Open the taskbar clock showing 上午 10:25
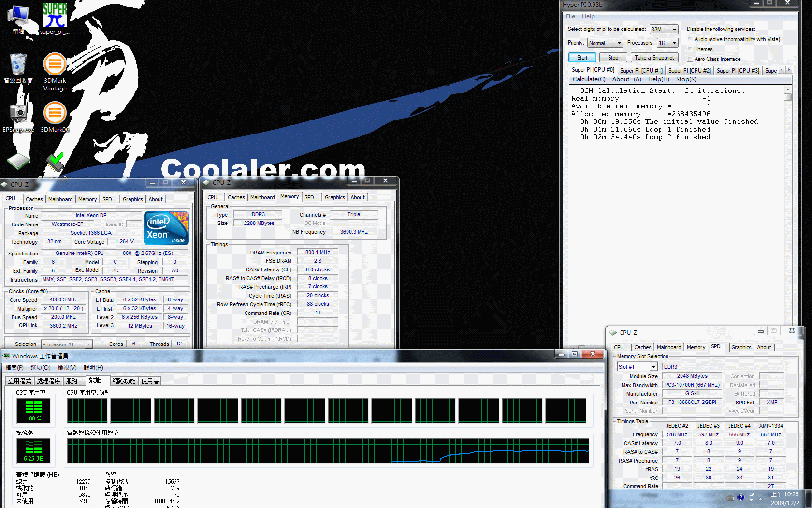The width and height of the screenshot is (812, 508). 785,498
